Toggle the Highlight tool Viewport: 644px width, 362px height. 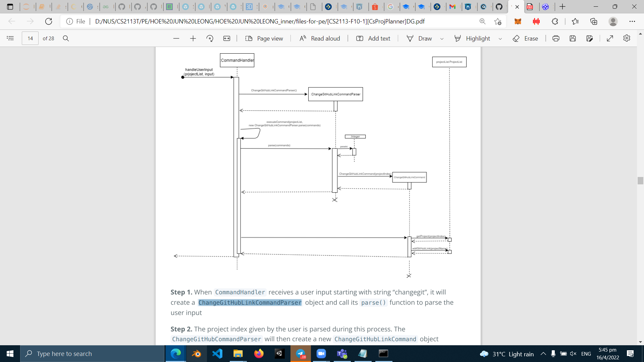pyautogui.click(x=472, y=38)
